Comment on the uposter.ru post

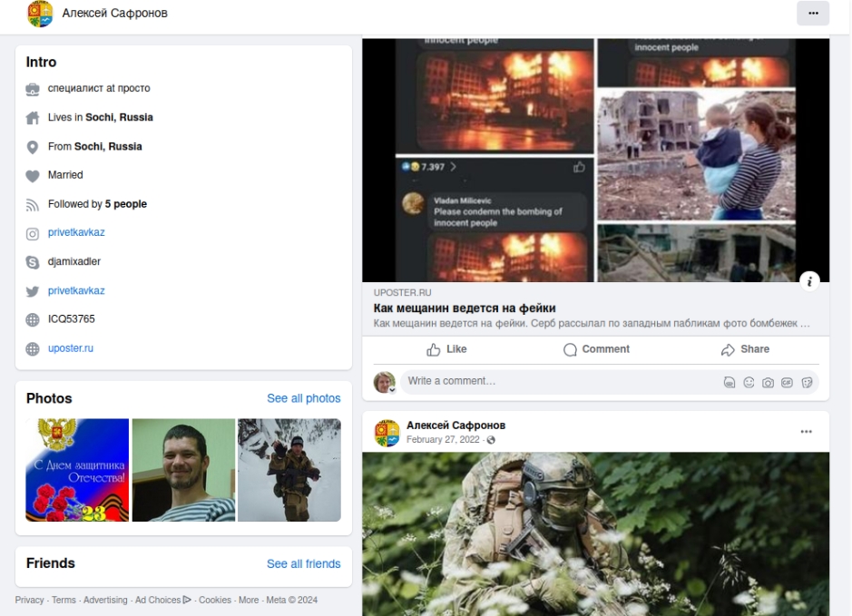(x=596, y=349)
